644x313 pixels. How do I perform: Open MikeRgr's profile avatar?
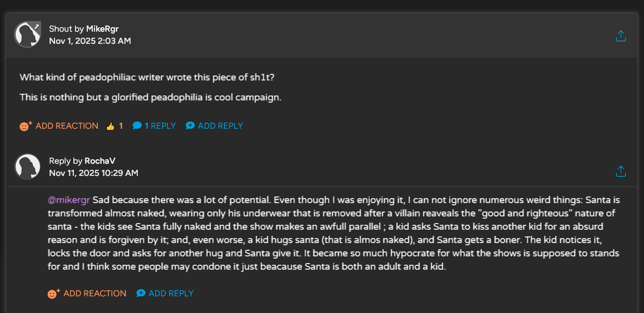coord(27,34)
